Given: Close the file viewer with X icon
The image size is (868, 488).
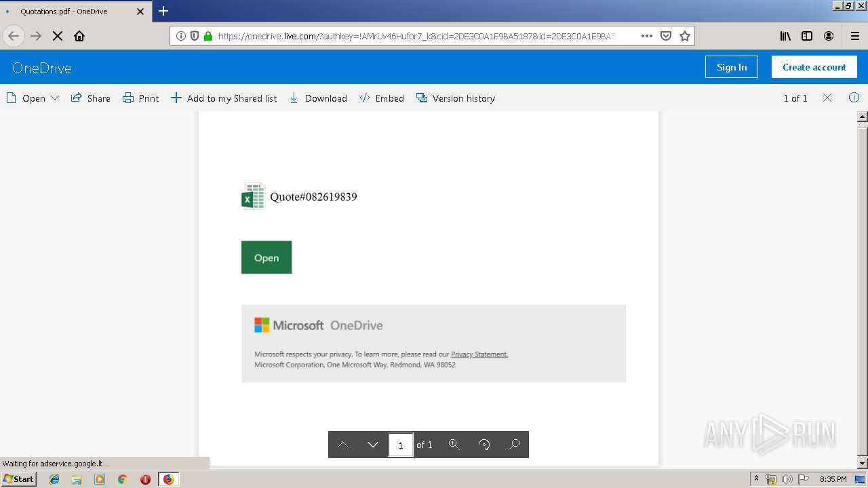Looking at the screenshot, I should coord(827,98).
